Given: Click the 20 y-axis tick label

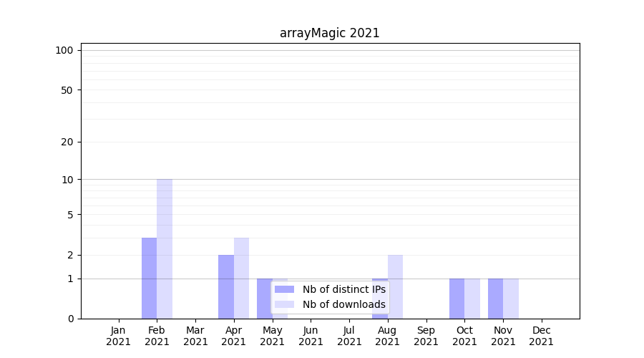Looking at the screenshot, I should click(x=67, y=142).
